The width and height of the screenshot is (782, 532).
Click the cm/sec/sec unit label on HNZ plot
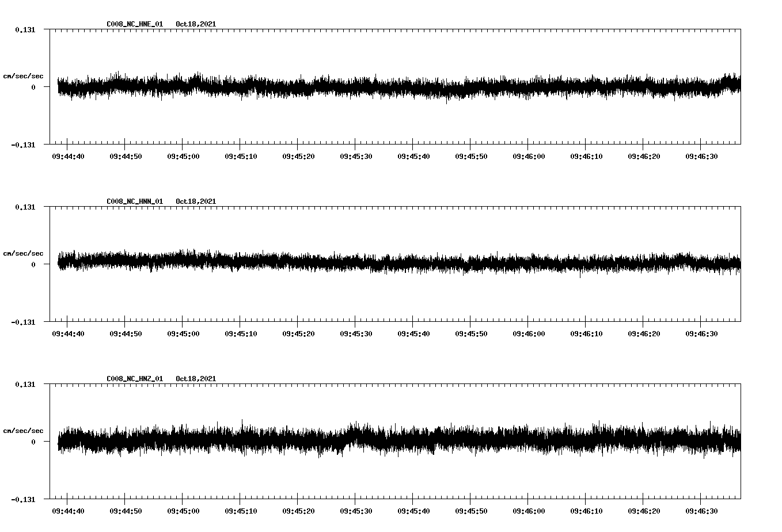23,431
